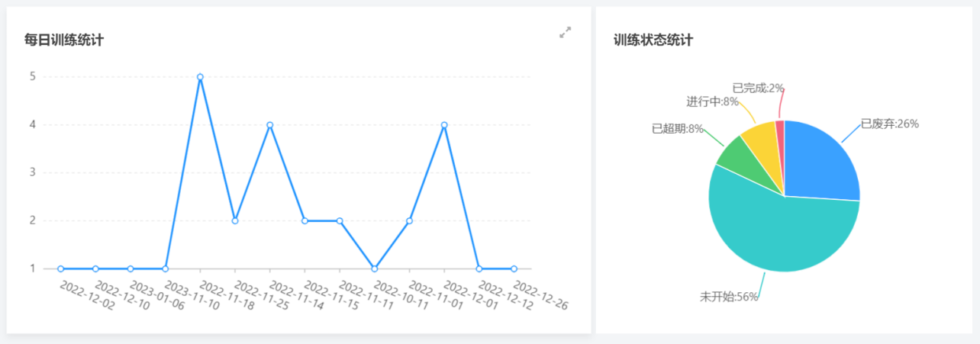Click the 已废弃:26% label text
This screenshot has height=344, width=980.
click(x=889, y=124)
